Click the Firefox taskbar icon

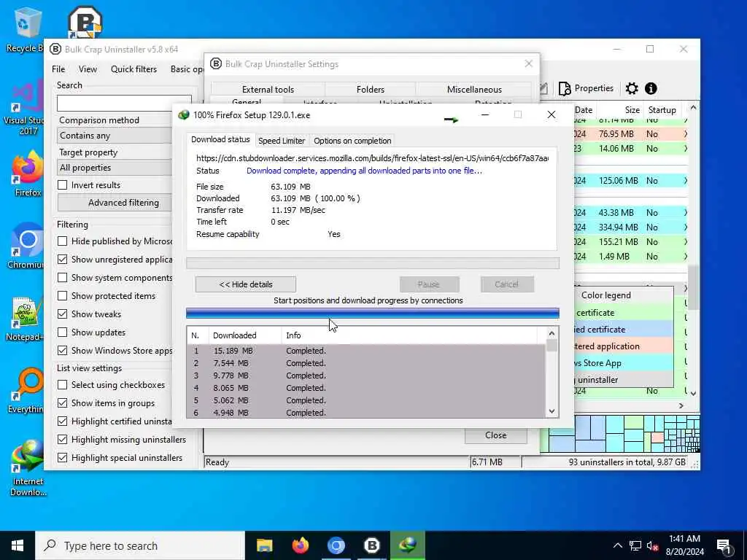click(300, 545)
